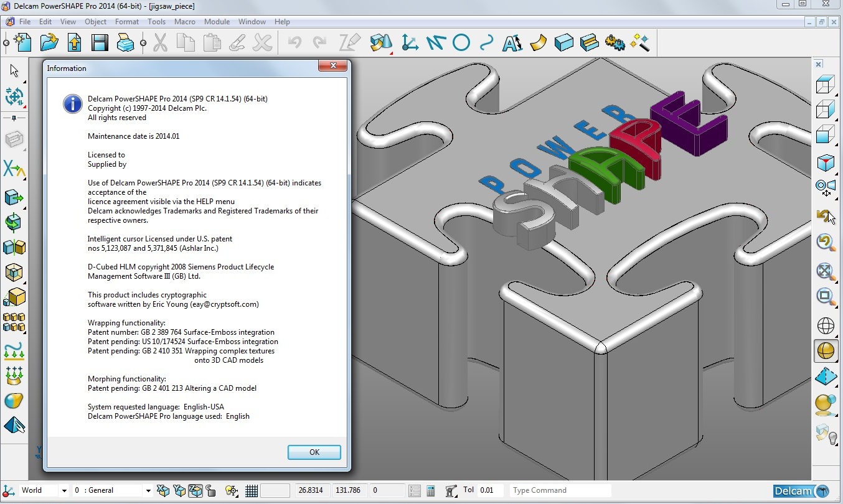Screen dimensions: 843x504
Task: Select the Workplane axes tool icon
Action: 410,43
